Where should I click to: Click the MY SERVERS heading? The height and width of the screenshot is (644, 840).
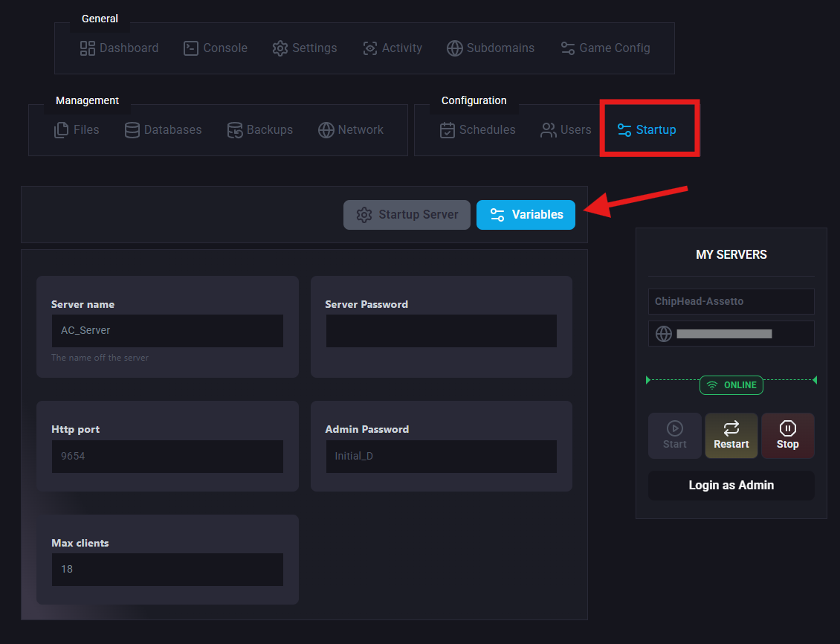(x=731, y=255)
